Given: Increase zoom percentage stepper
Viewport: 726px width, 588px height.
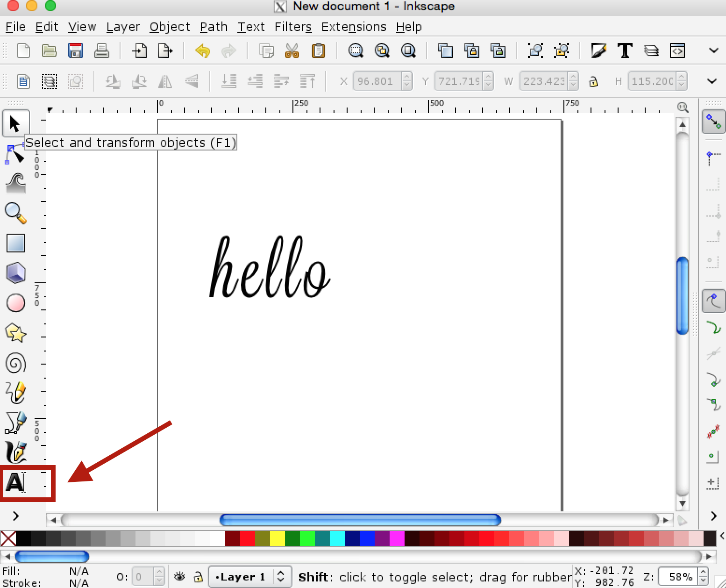Looking at the screenshot, I should pyautogui.click(x=703, y=573).
